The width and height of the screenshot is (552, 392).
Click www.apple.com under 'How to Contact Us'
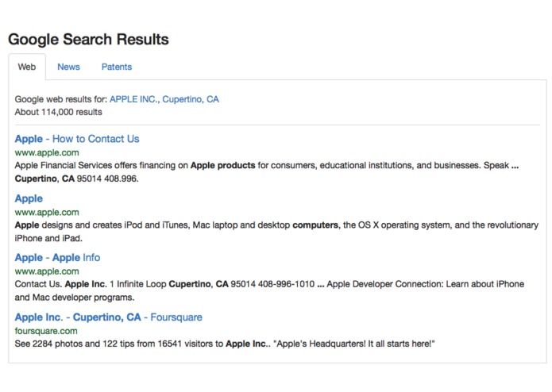[x=47, y=153]
